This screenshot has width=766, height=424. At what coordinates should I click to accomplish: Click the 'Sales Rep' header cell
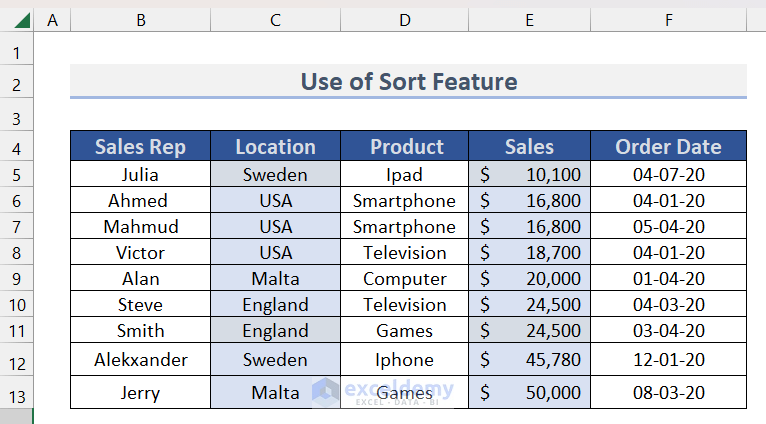[x=140, y=147]
